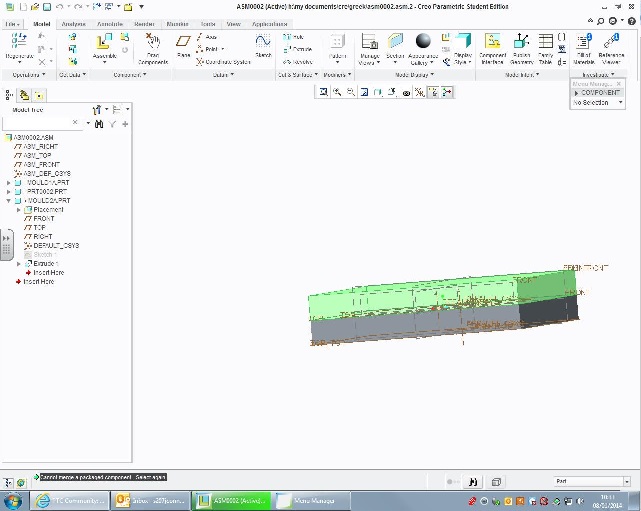Click the Hole feature tool
Screen dimensions: 641x511
click(x=293, y=37)
